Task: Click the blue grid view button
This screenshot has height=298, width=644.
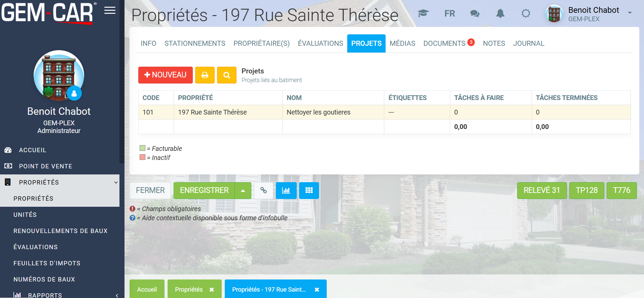Action: (x=309, y=191)
